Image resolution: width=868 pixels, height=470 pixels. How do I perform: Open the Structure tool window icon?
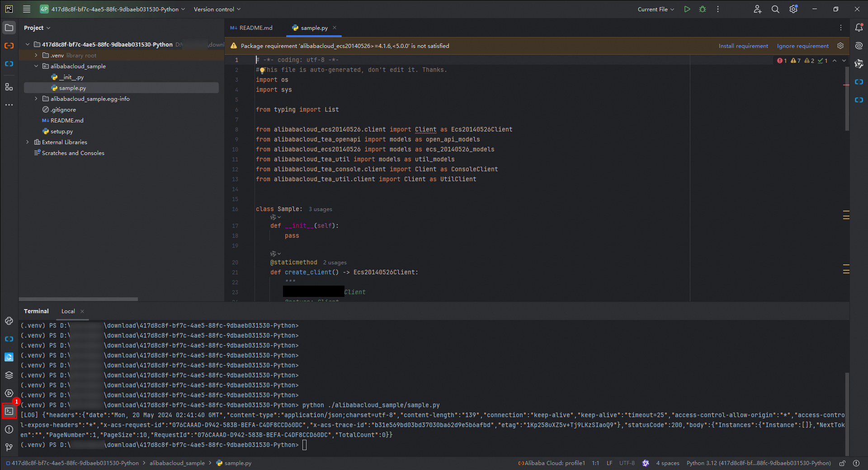[9, 87]
